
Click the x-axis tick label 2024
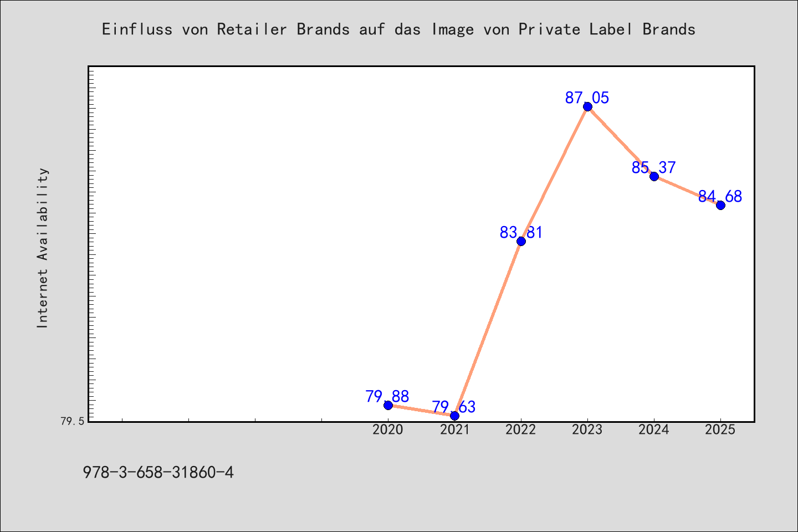(x=654, y=429)
